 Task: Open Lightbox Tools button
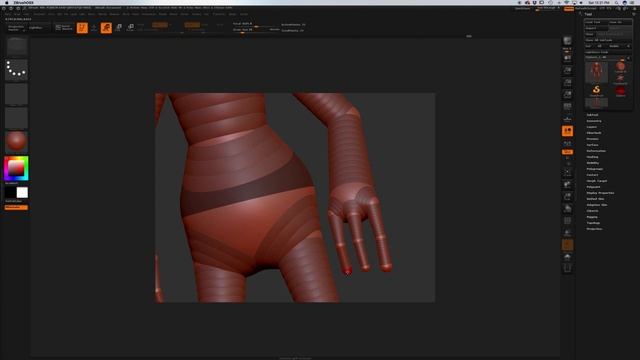pyautogui.click(x=608, y=52)
